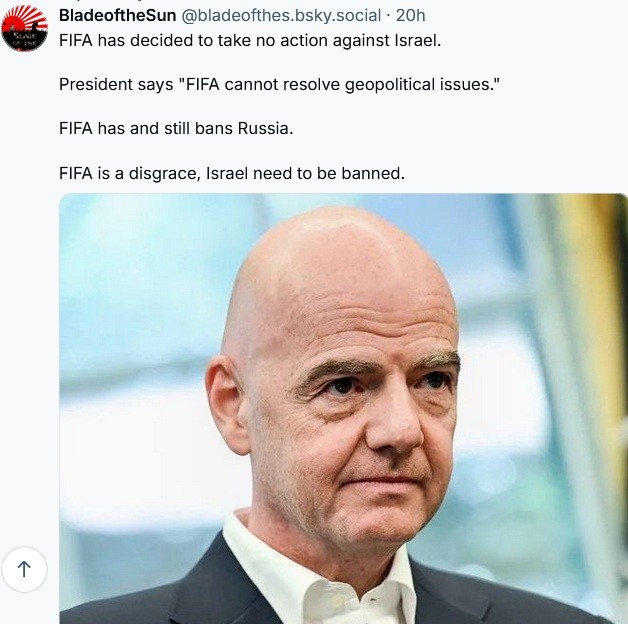This screenshot has width=628, height=624.
Task: Open the attached photo of the bald man
Action: click(343, 409)
